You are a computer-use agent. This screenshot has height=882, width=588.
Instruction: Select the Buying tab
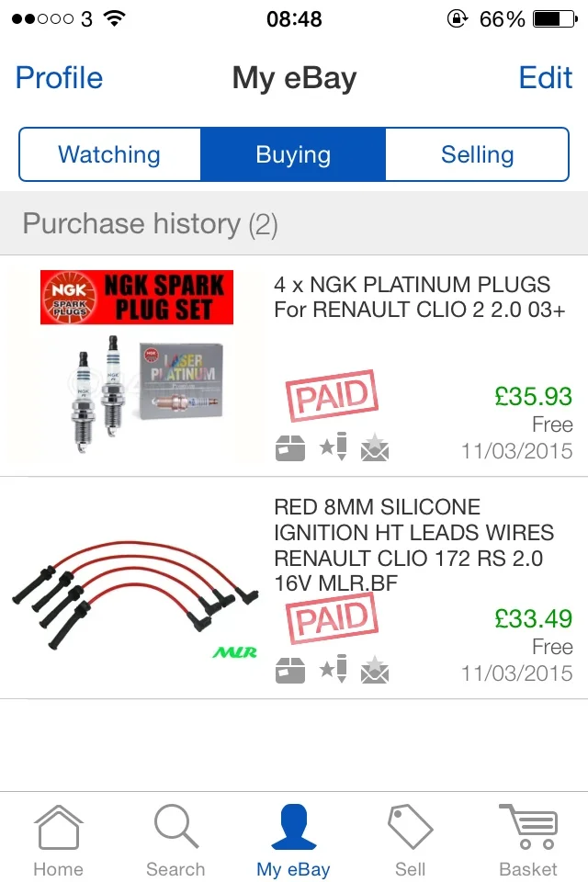tap(293, 154)
